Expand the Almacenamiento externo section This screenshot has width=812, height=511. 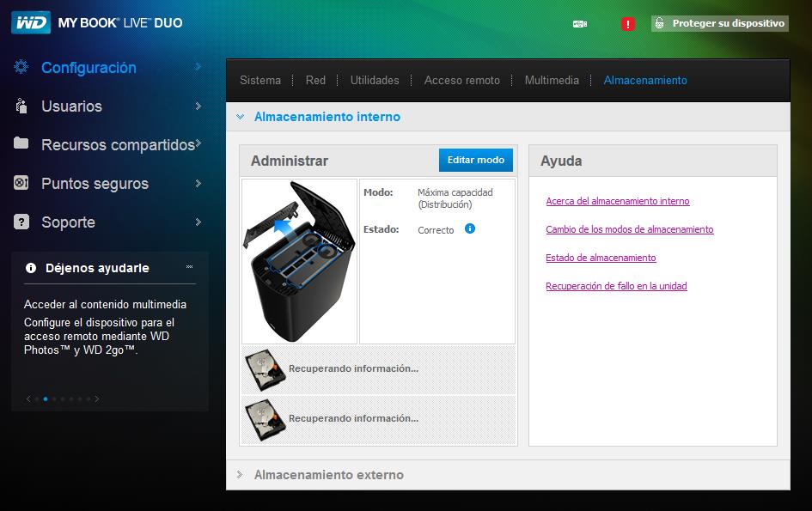241,475
